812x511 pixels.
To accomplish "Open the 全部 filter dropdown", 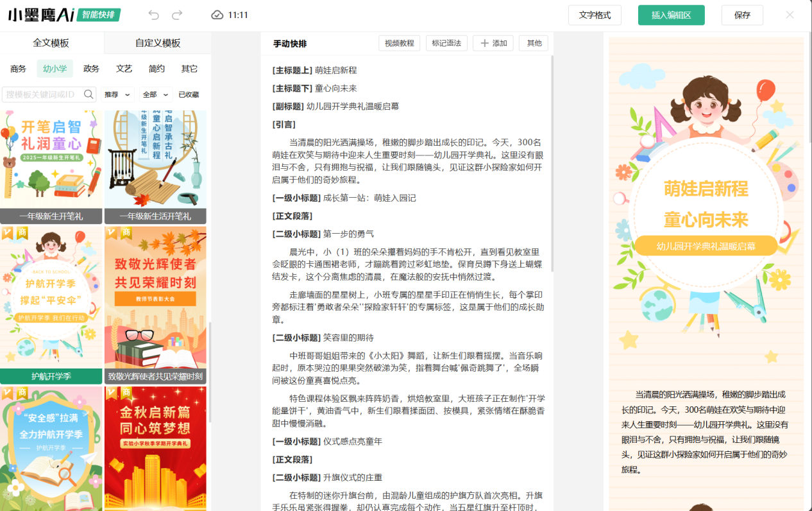I will [156, 94].
